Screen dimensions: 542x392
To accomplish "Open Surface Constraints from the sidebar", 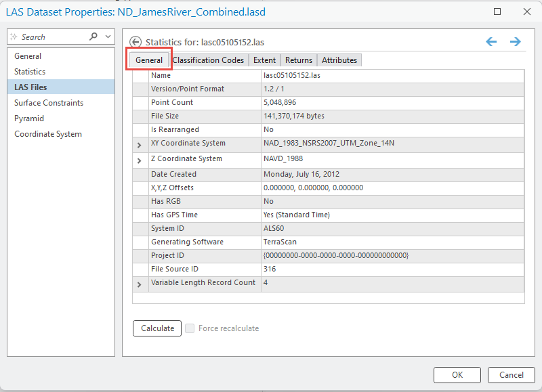I will coord(48,102).
